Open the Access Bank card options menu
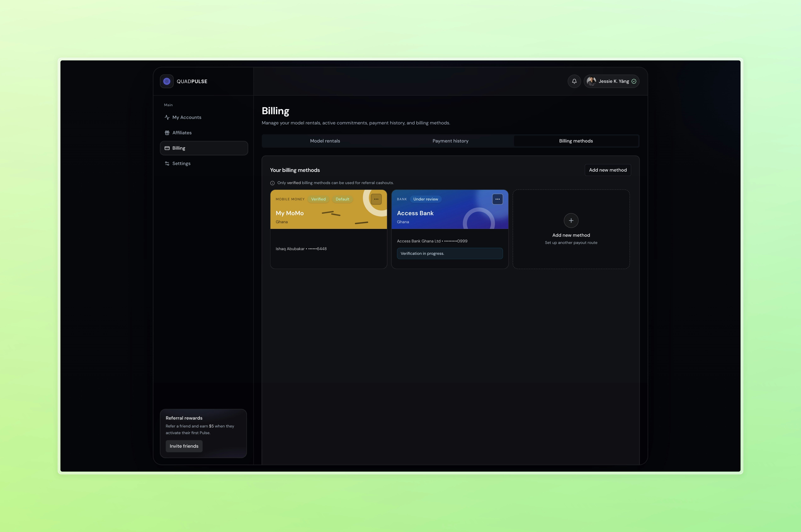This screenshot has width=801, height=532. point(497,199)
